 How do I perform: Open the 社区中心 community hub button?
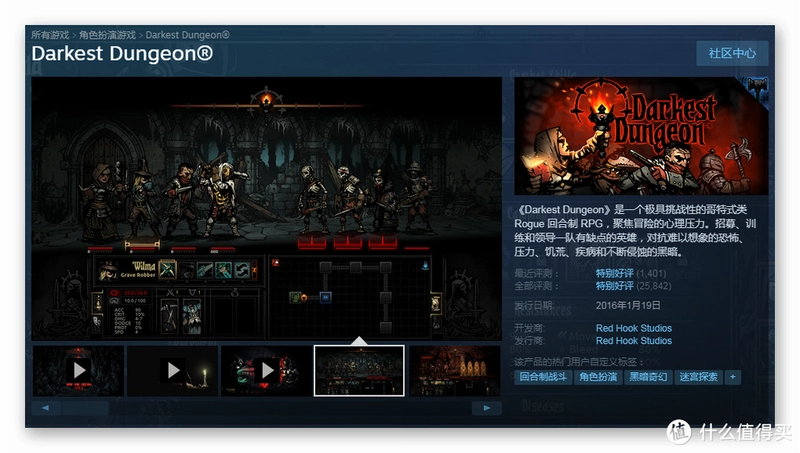coord(732,53)
